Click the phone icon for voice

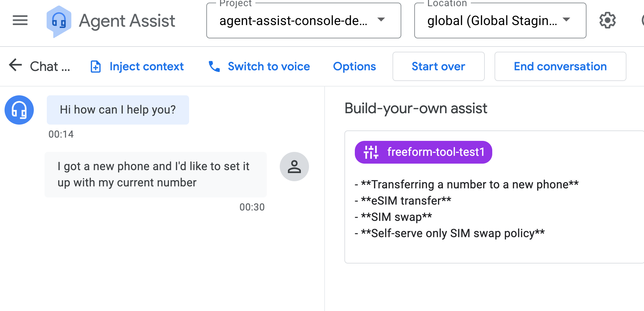pos(214,66)
